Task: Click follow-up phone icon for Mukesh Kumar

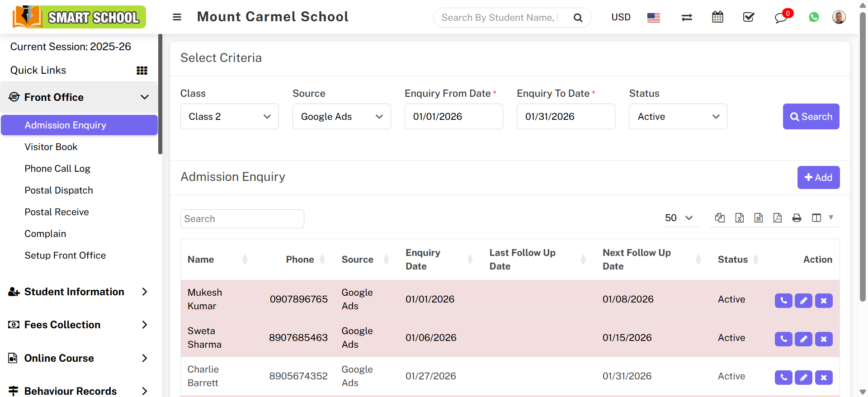Action: [783, 301]
